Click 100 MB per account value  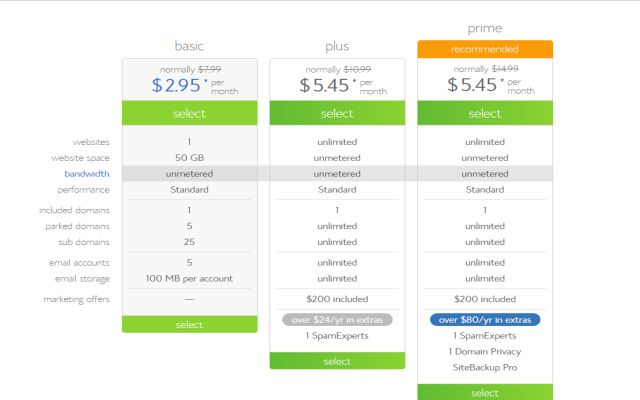189,278
